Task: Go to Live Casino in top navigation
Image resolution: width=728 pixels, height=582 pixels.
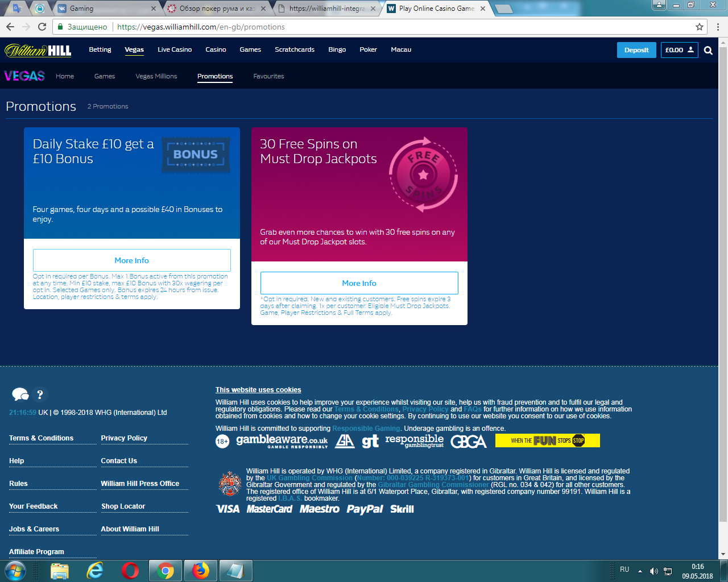Action: [x=175, y=49]
